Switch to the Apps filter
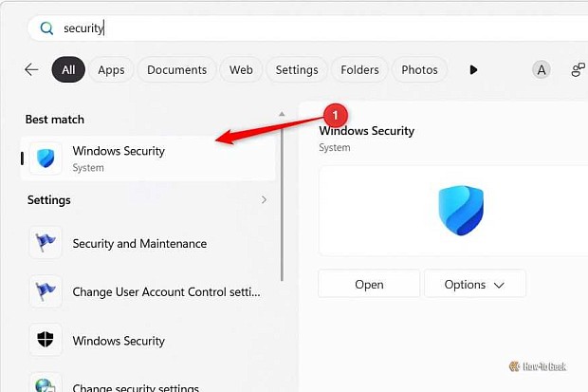The width and height of the screenshot is (588, 392). tap(111, 70)
